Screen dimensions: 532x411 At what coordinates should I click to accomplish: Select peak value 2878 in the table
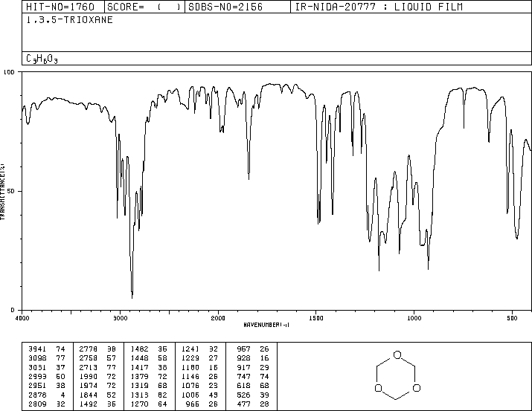[37, 395]
